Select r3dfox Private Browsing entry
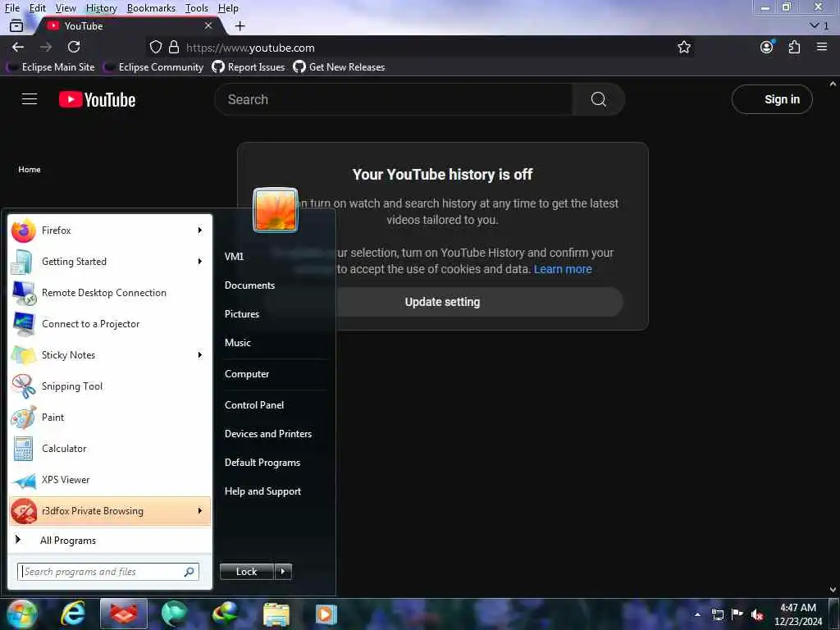 tap(110, 510)
